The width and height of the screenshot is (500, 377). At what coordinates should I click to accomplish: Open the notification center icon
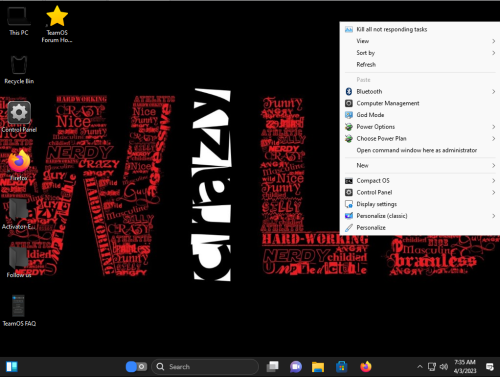pyautogui.click(x=490, y=367)
